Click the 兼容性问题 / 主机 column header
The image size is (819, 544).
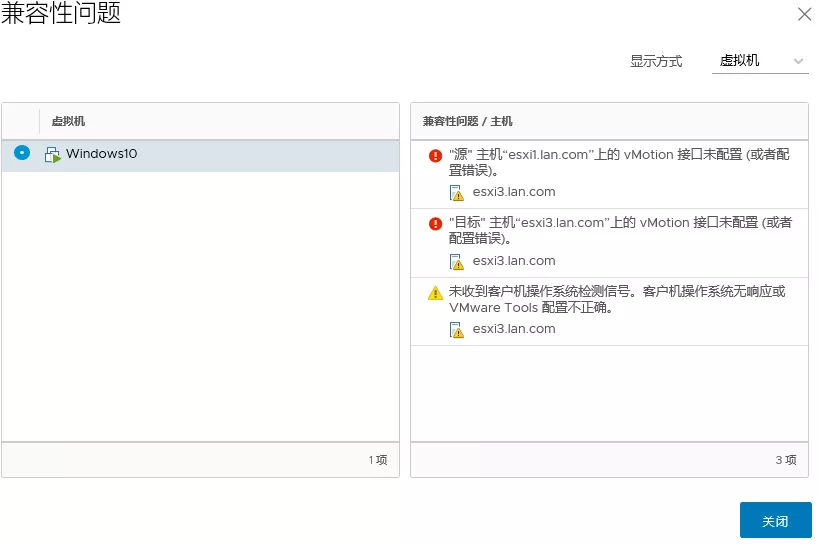[467, 121]
